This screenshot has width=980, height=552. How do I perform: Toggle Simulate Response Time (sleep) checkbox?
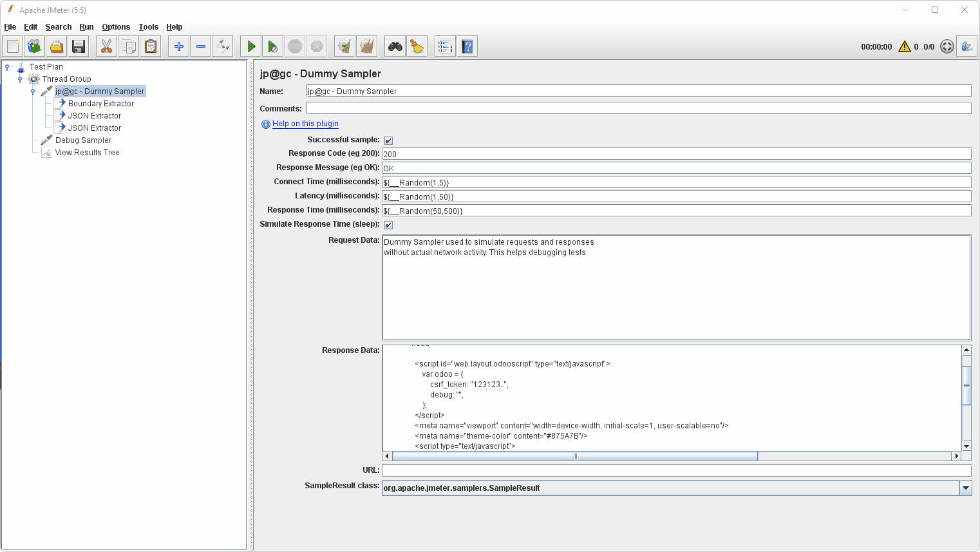tap(388, 225)
